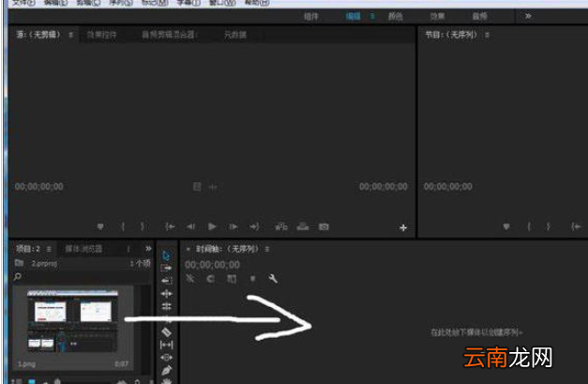
Task: Go to In point in Program monitor
Action: point(576,226)
